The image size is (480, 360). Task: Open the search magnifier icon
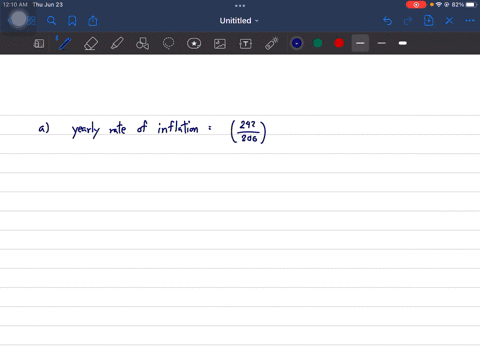[51, 21]
